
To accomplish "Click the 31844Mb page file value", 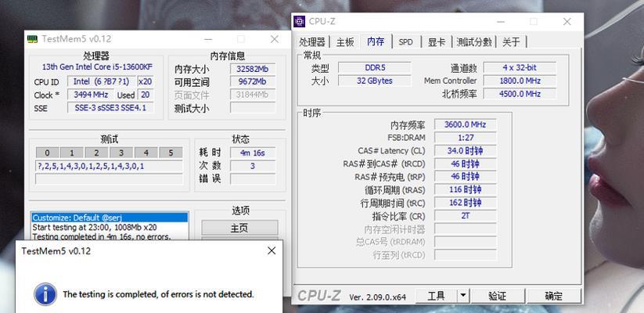I will pos(253,95).
